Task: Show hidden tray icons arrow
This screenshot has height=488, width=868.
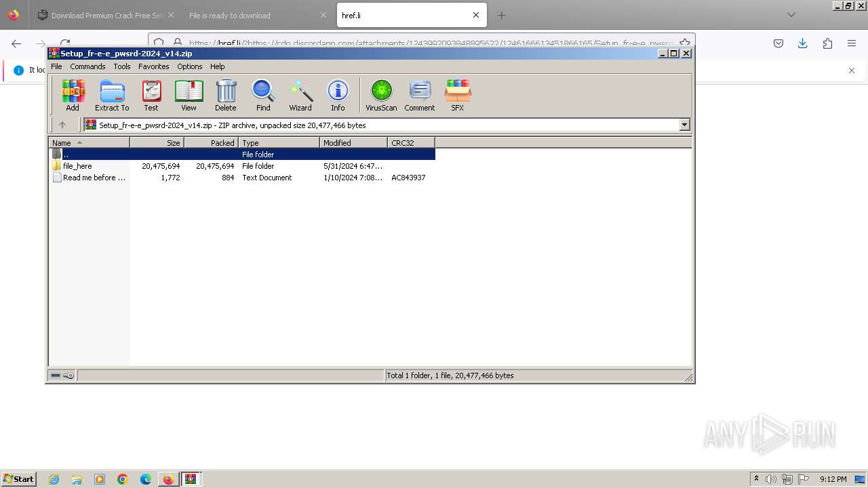Action: [x=756, y=479]
